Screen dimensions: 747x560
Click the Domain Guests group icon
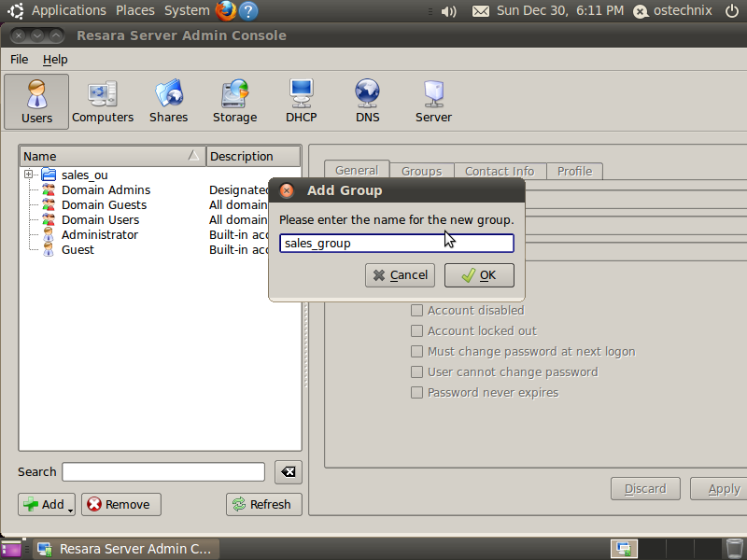(49, 204)
